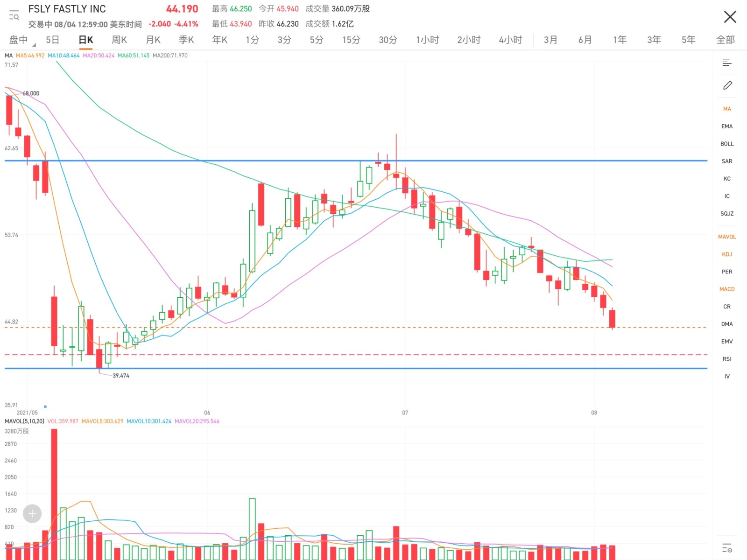Viewport: 747px width, 560px height.
Task: Enable the RSI sub-indicator
Action: click(727, 359)
